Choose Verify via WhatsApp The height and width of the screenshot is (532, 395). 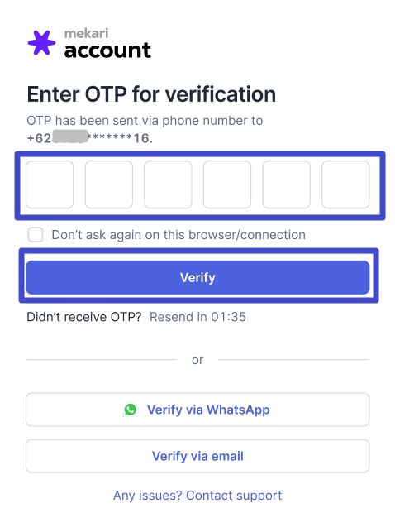[x=197, y=410]
